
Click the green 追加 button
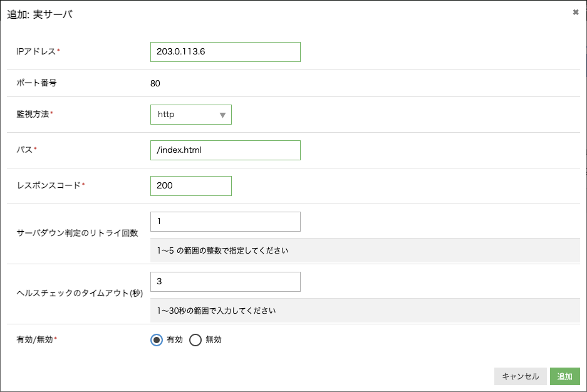(564, 376)
